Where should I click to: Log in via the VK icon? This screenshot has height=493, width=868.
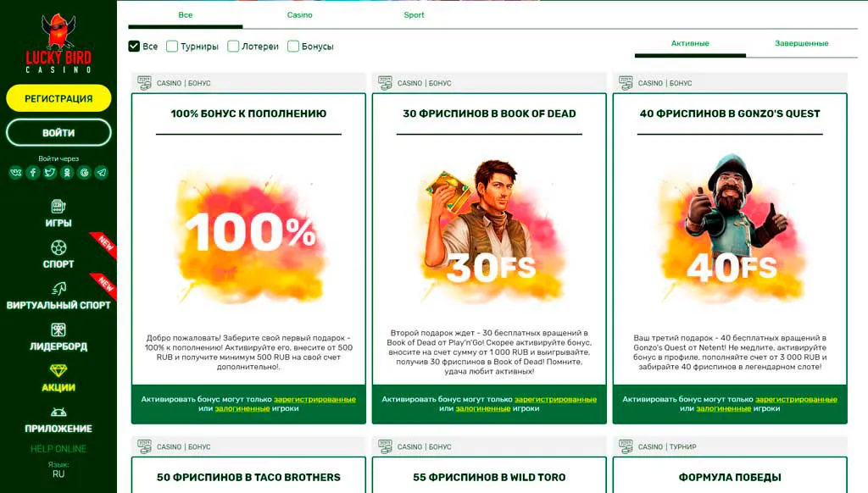pos(15,173)
